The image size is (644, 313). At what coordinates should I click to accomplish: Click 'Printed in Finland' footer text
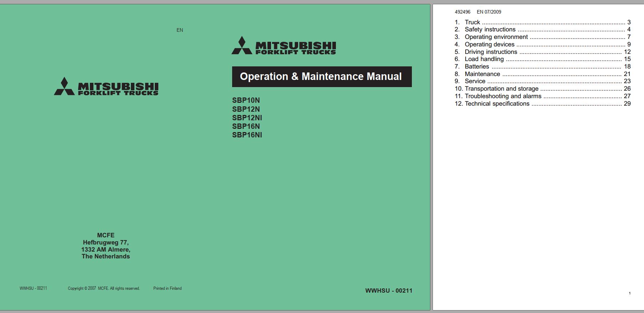(x=168, y=288)
